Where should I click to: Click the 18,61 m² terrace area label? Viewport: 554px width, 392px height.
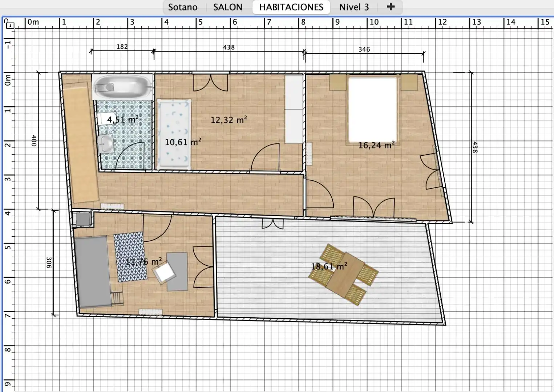329,266
